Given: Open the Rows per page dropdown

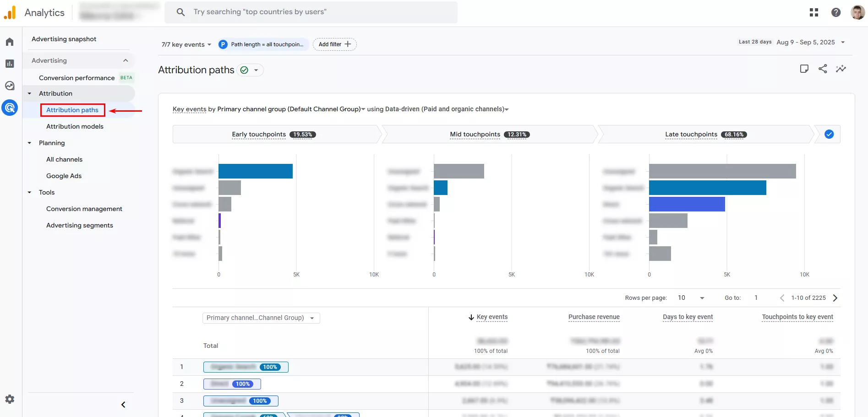Looking at the screenshot, I should click(x=691, y=298).
